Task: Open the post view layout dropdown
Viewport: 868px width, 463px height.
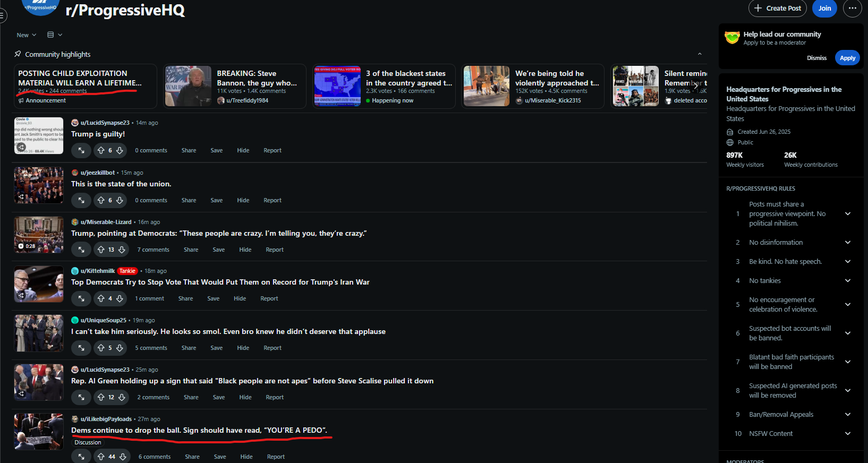Action: [x=55, y=35]
